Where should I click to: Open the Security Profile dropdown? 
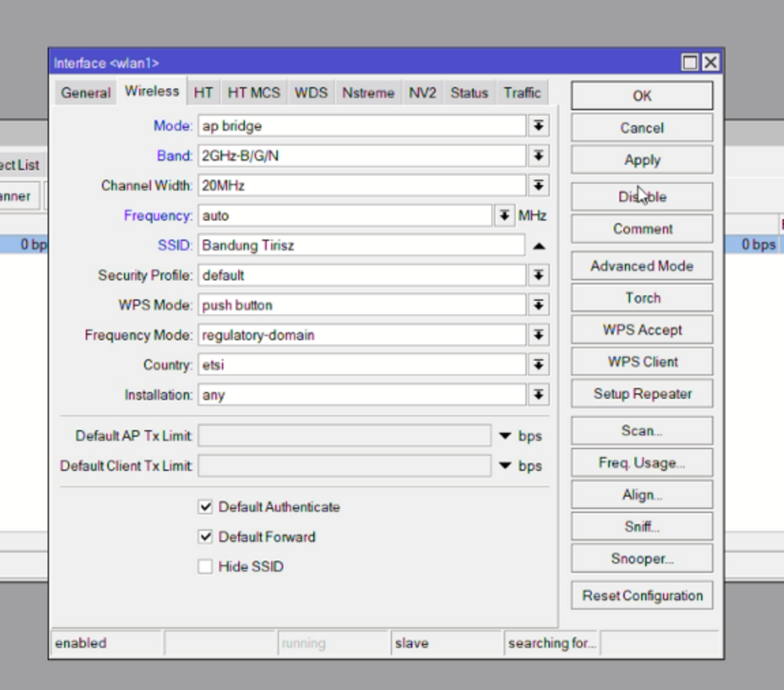coord(538,275)
